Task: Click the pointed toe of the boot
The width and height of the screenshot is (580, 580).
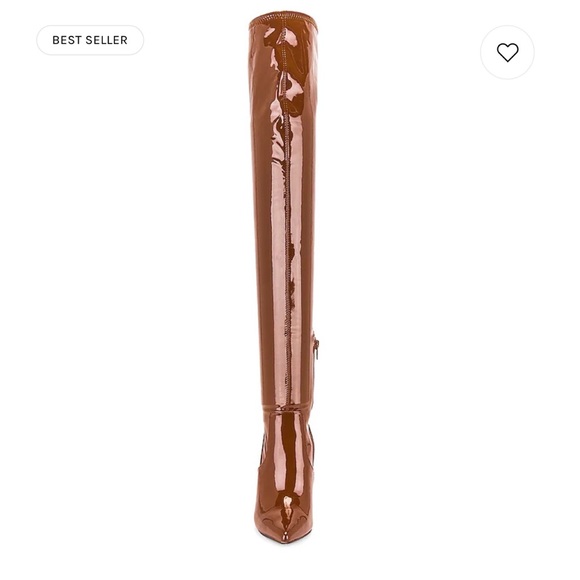Action: pyautogui.click(x=284, y=533)
